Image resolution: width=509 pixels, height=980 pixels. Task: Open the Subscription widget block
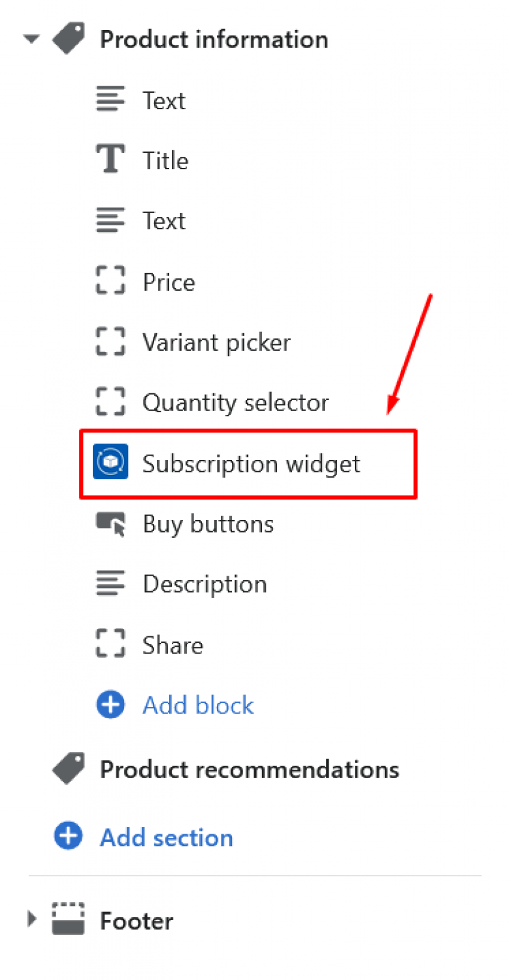pos(248,464)
